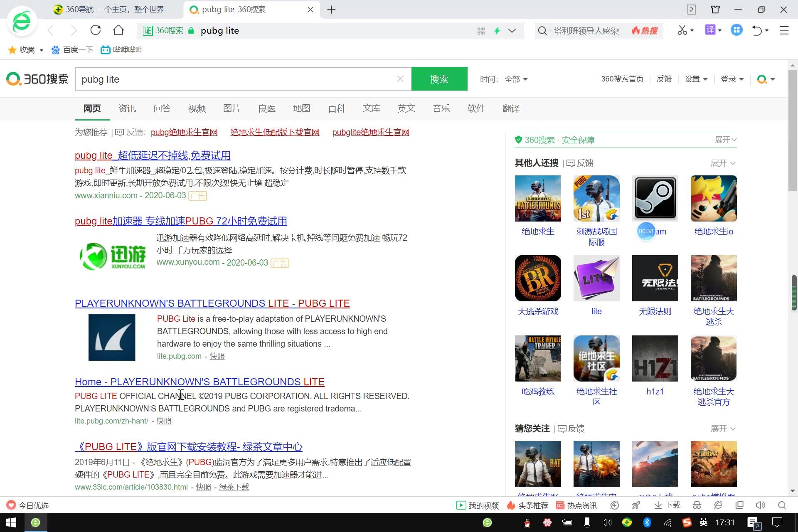This screenshot has height=532, width=798.
Task: Click the status bar magnifier zoom icon
Action: pos(782,505)
